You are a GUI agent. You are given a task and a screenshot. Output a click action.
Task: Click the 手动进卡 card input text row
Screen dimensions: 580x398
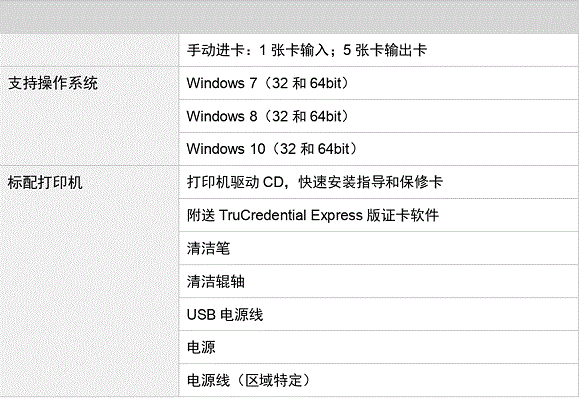click(378, 50)
